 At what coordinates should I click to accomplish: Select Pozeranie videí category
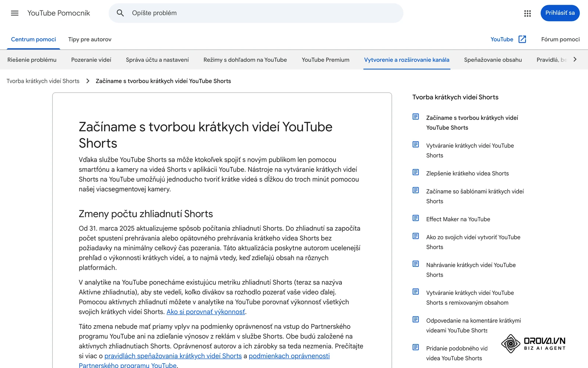coord(91,60)
